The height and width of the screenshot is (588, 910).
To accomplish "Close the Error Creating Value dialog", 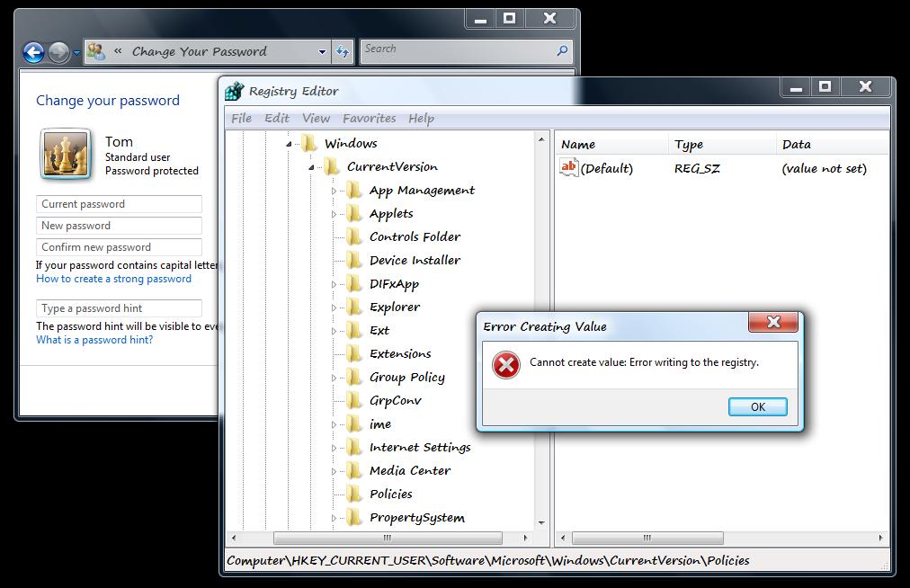I will tap(773, 322).
